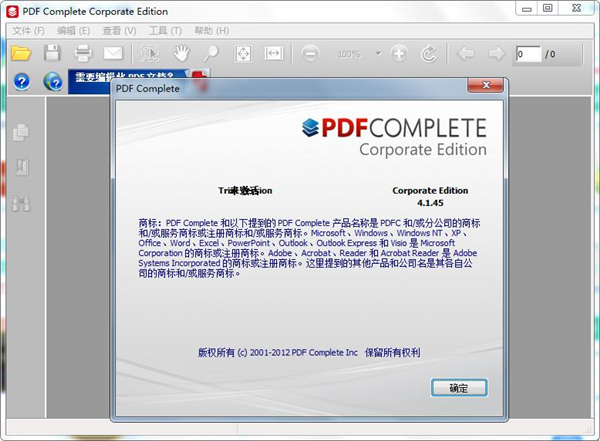Viewport: 600px width, 441px height.
Task: Open help with blue question icon
Action: (22, 82)
